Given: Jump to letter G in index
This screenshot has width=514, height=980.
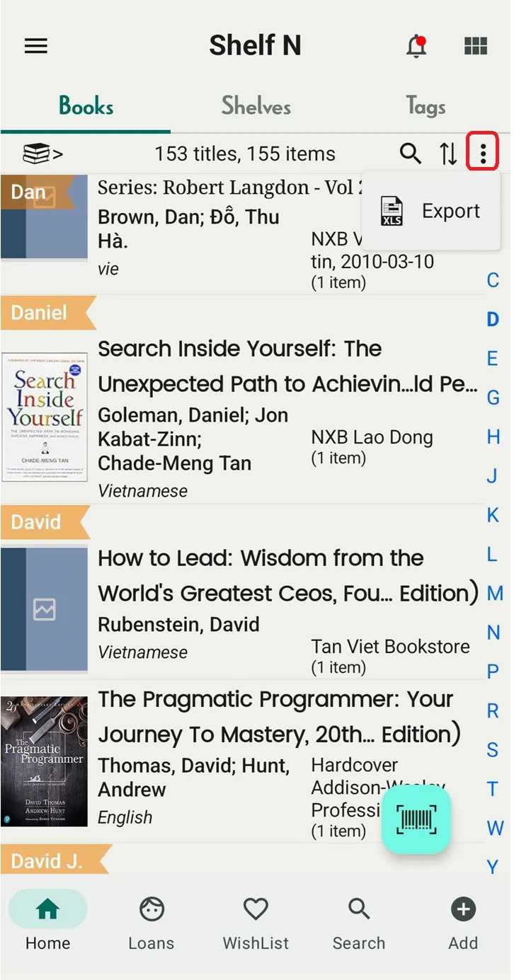Looking at the screenshot, I should click(x=493, y=398).
